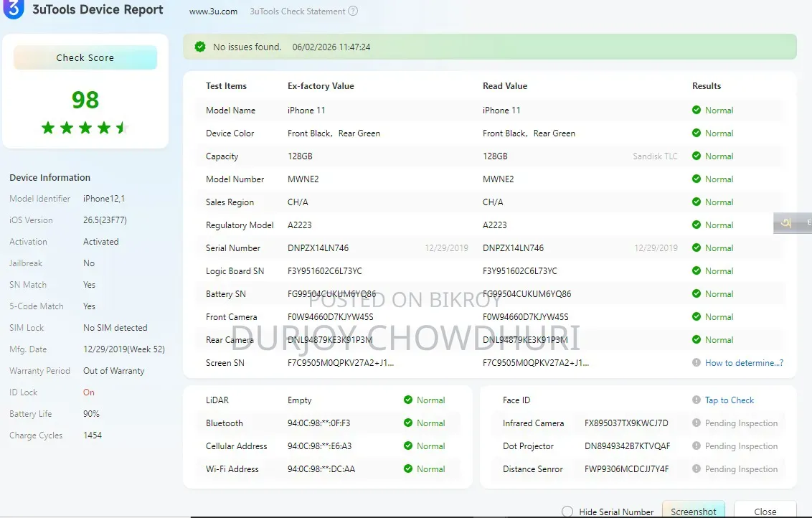Click the report timestamp 06/02/2026 11:47:24
The width and height of the screenshot is (812, 518).
331,47
